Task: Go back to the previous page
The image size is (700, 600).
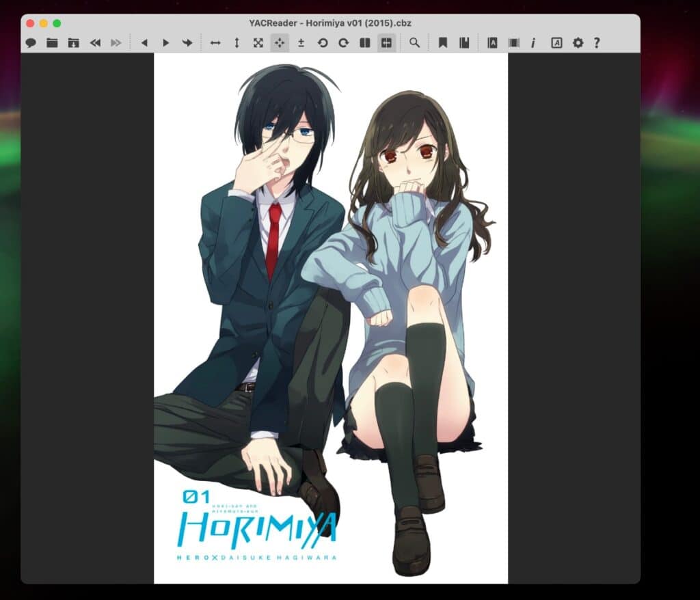Action: pos(145,42)
